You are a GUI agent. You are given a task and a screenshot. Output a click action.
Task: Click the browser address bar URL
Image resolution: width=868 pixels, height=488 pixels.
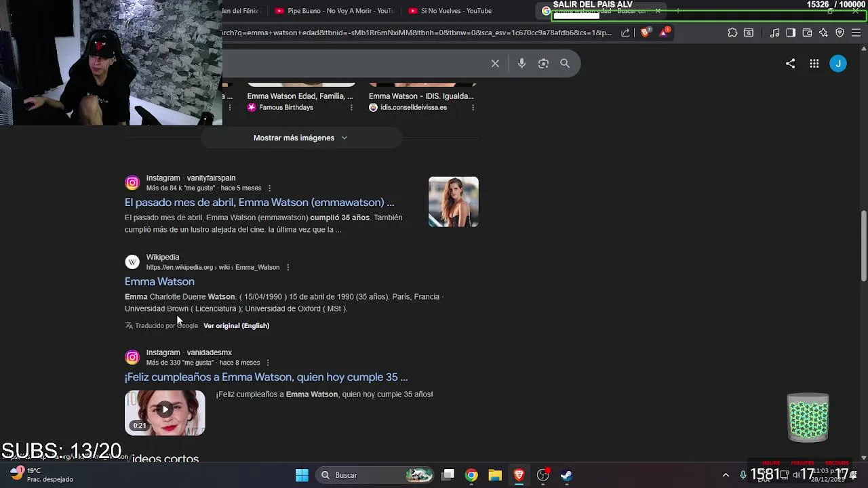(417, 33)
